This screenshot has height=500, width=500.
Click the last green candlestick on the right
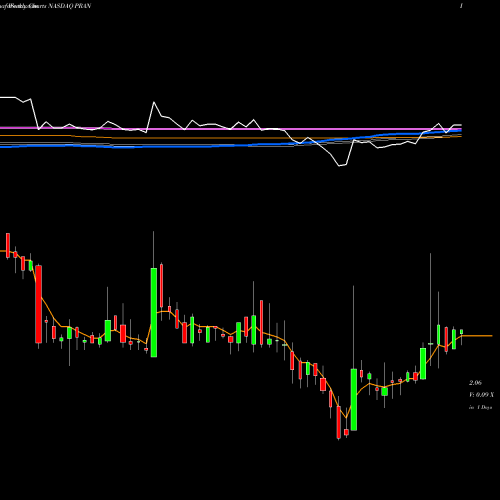pyautogui.click(x=461, y=332)
